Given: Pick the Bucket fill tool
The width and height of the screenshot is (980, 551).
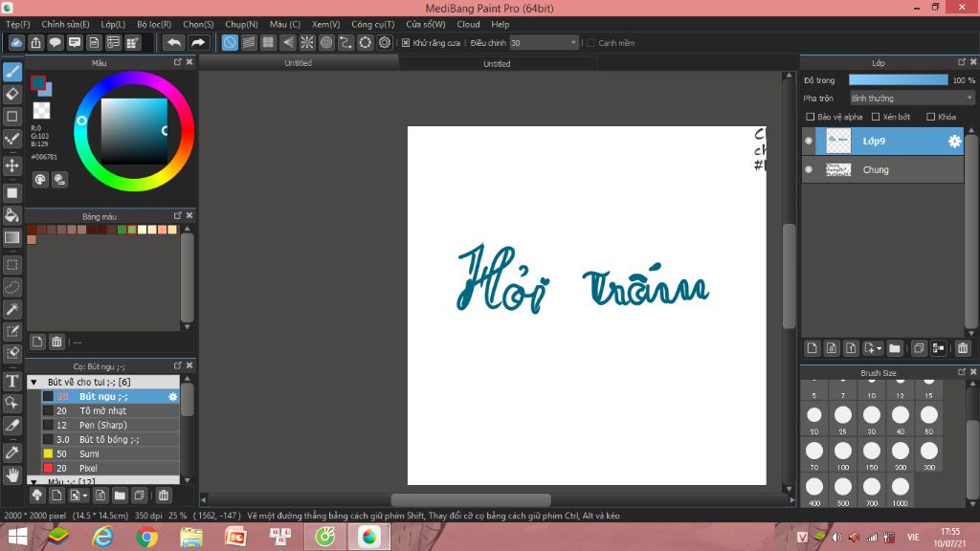Looking at the screenshot, I should click(x=12, y=215).
